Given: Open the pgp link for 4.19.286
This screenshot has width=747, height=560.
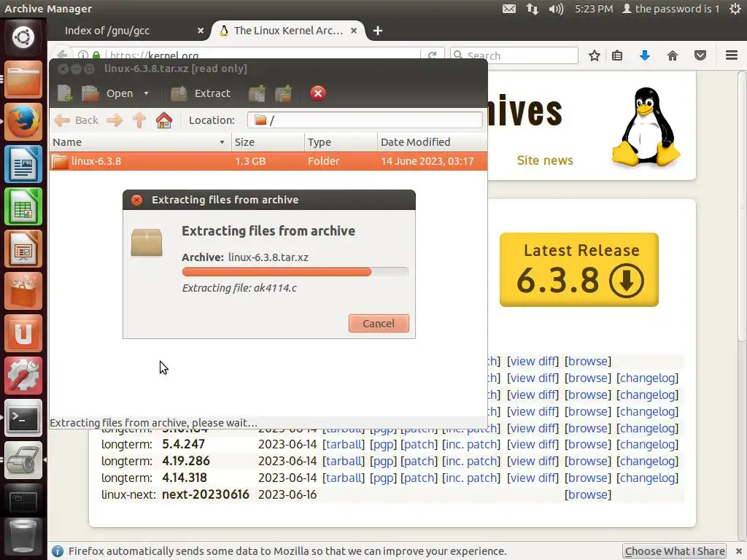Looking at the screenshot, I should pos(384,461).
